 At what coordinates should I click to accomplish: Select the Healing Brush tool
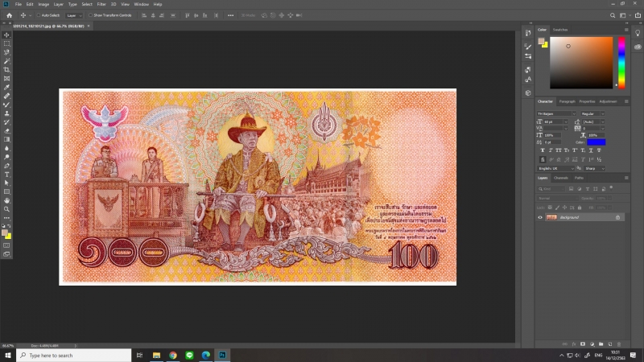click(x=6, y=96)
